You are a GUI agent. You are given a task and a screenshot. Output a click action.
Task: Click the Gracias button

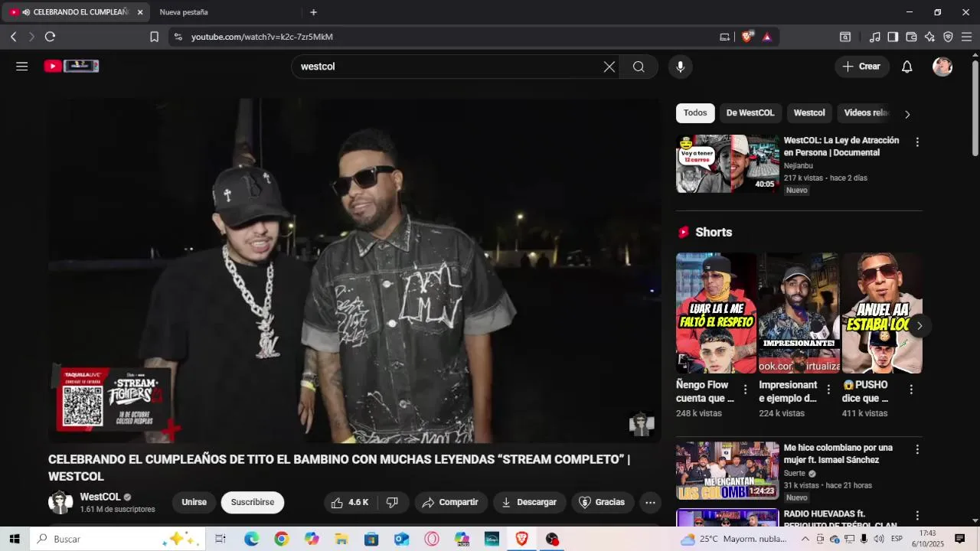pos(603,503)
